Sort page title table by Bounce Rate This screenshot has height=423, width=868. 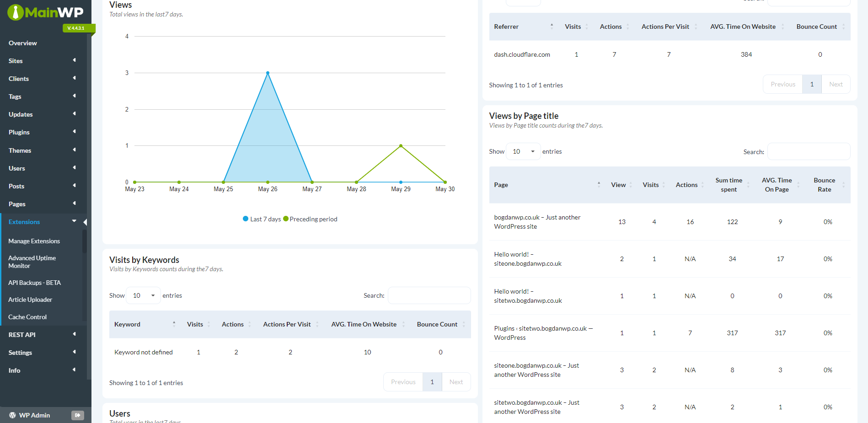tap(828, 185)
